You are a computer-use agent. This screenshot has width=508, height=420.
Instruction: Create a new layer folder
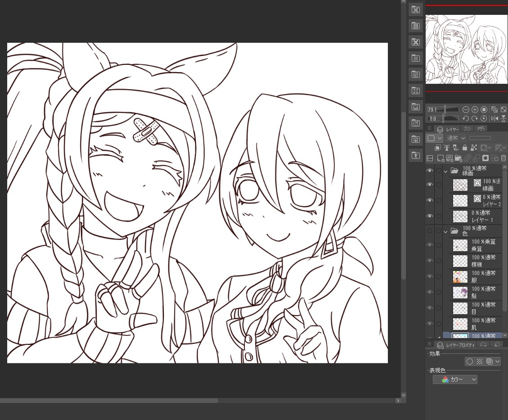pos(459,158)
